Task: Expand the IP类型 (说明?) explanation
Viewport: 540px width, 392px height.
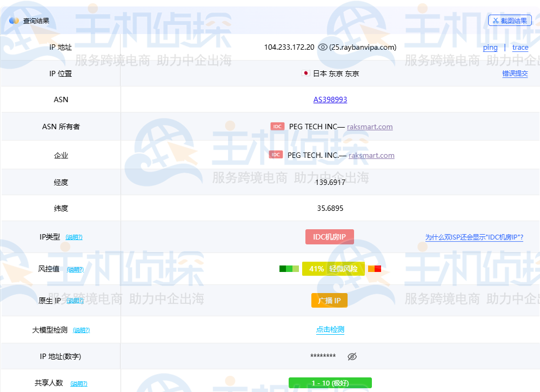Action: click(74, 237)
